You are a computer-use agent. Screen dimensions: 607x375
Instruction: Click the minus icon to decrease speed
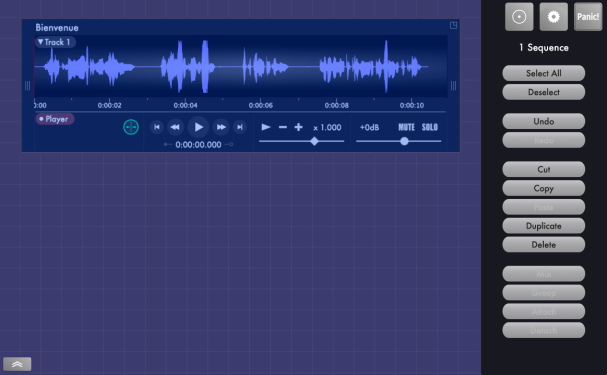(283, 127)
